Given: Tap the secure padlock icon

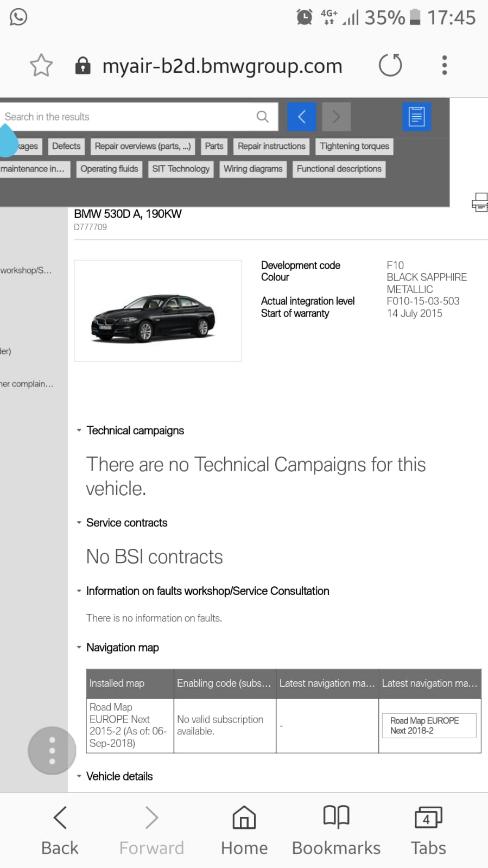Looking at the screenshot, I should click(x=83, y=65).
